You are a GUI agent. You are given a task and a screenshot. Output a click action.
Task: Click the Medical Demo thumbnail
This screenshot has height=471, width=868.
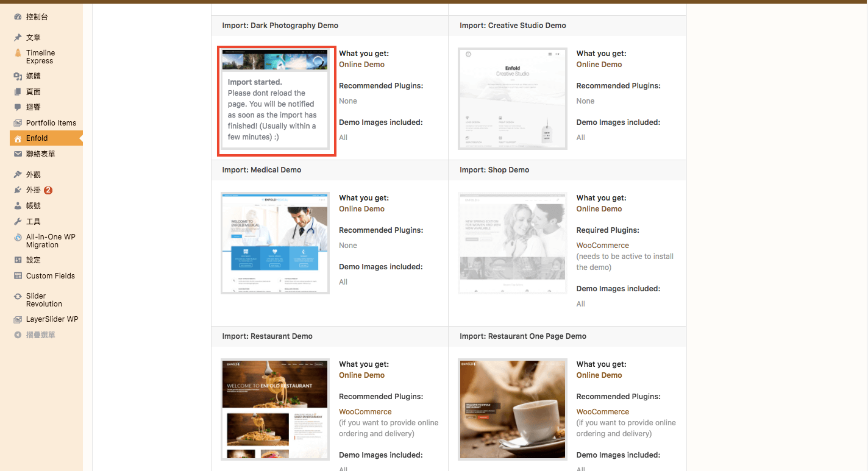[275, 243]
